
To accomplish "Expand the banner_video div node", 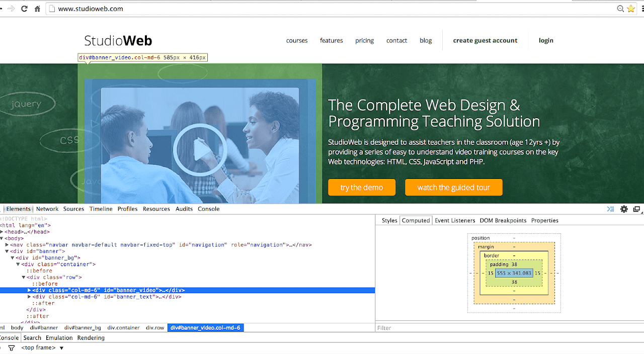I will 29,291.
